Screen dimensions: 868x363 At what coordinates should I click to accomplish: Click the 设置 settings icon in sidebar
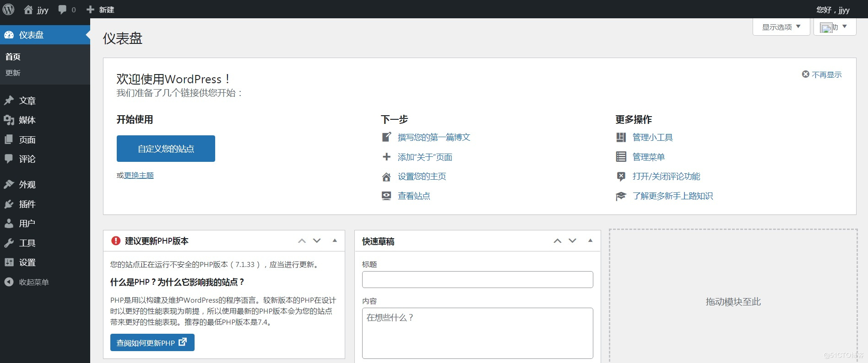(9, 262)
